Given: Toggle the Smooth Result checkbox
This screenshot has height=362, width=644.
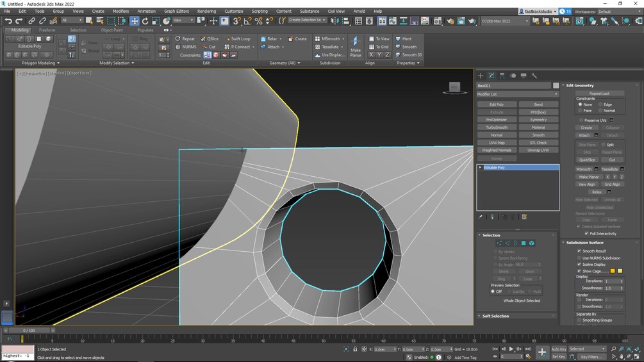Looking at the screenshot, I should point(579,251).
